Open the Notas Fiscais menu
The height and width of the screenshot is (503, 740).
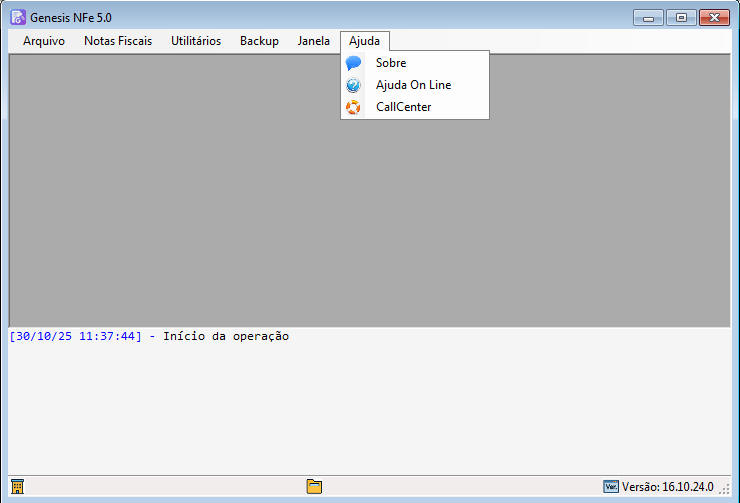(118, 41)
